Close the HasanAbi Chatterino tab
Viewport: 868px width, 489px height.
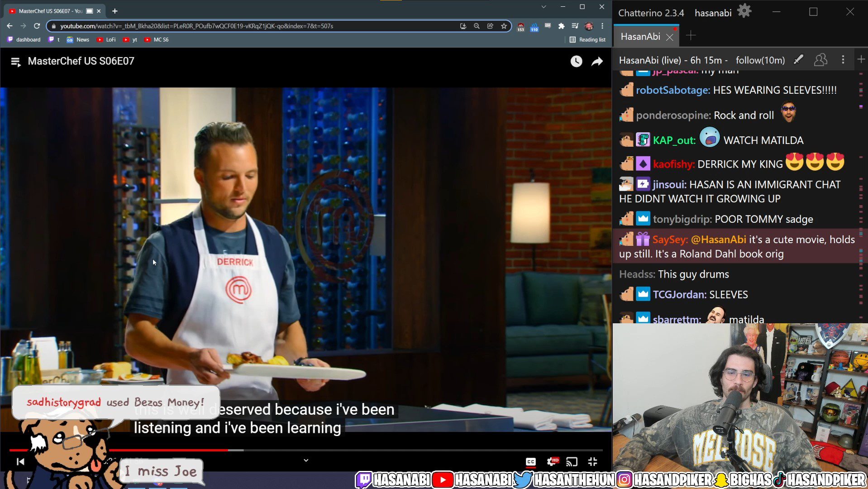pos(670,38)
